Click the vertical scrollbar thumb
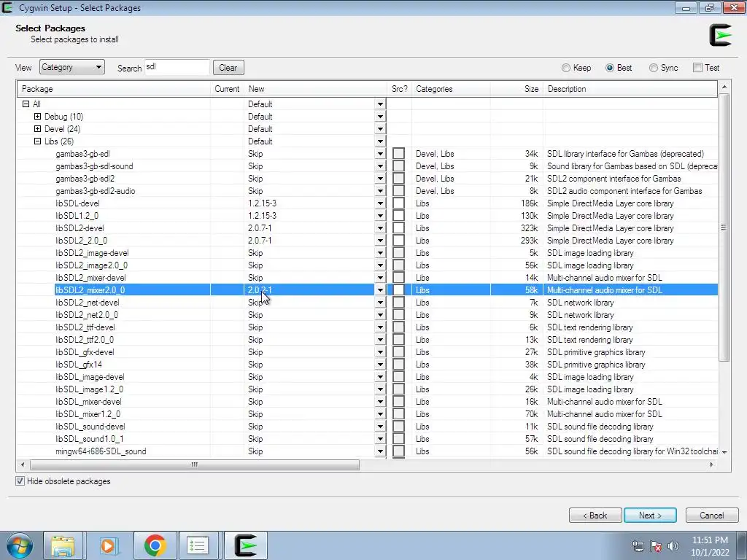 (x=724, y=227)
